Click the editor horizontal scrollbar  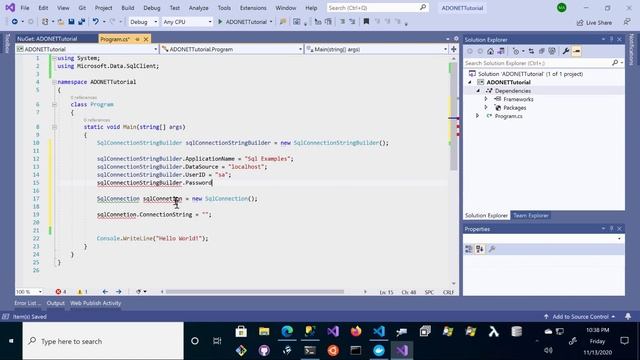pyautogui.click(x=255, y=291)
